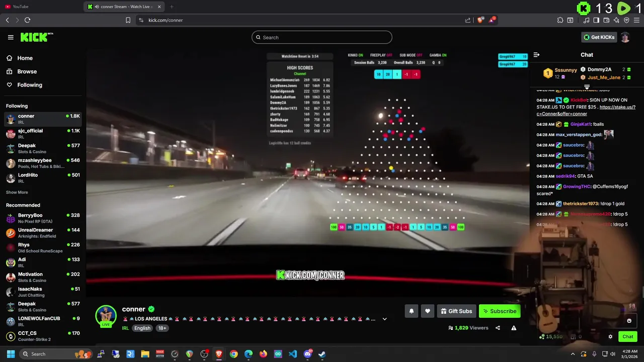Click the share stream icon

[x=498, y=328]
